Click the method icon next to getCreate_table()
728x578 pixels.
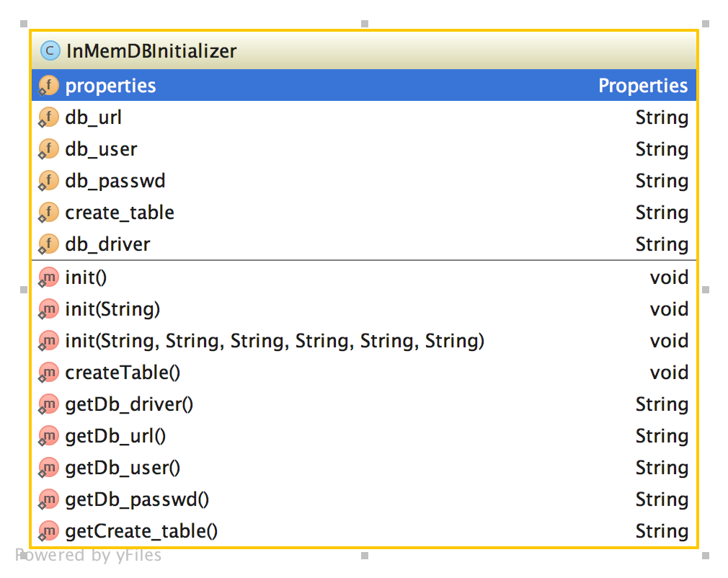click(x=48, y=531)
